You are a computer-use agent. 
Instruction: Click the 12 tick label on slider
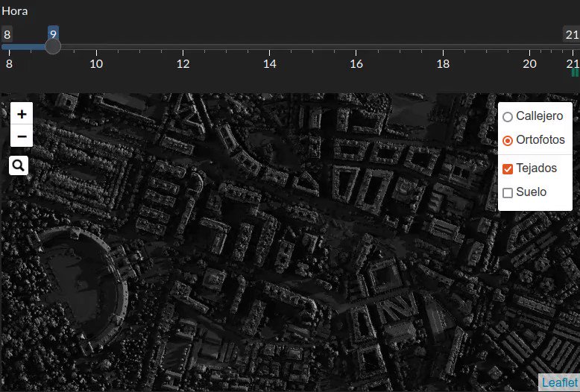[x=183, y=64]
